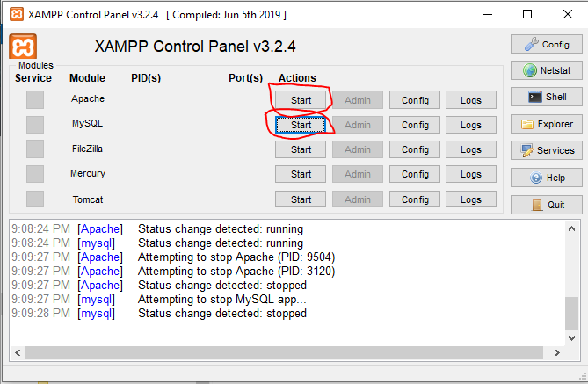Open the Mercury Logs menu
588x384 pixels.
pos(471,174)
